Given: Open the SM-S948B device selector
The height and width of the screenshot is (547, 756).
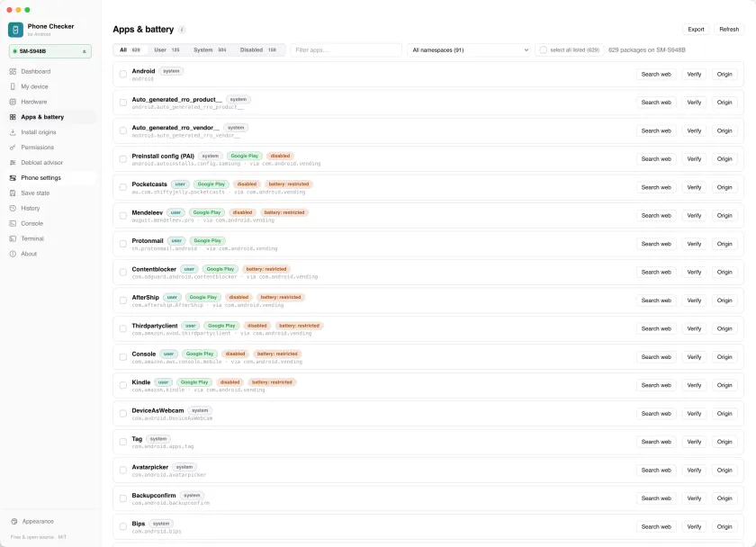Looking at the screenshot, I should (x=50, y=51).
